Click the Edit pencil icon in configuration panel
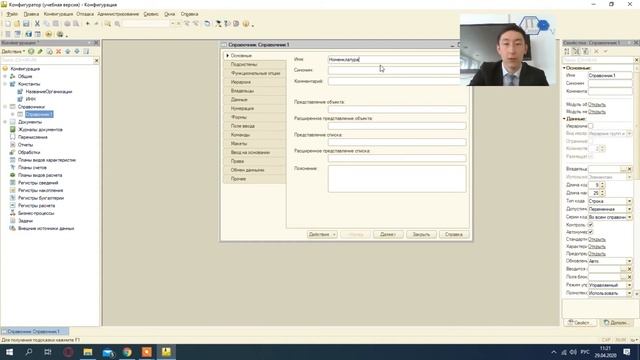Screen dimensions: 640x360 tap(40, 51)
